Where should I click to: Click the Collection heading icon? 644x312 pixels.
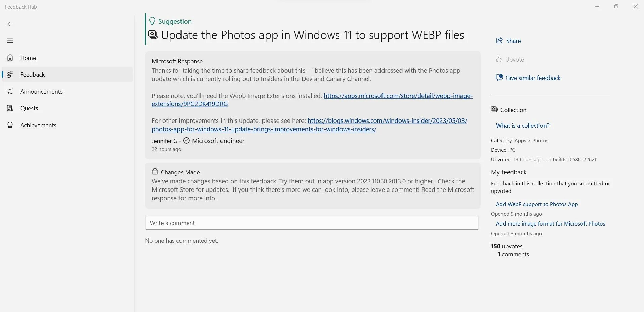(494, 110)
